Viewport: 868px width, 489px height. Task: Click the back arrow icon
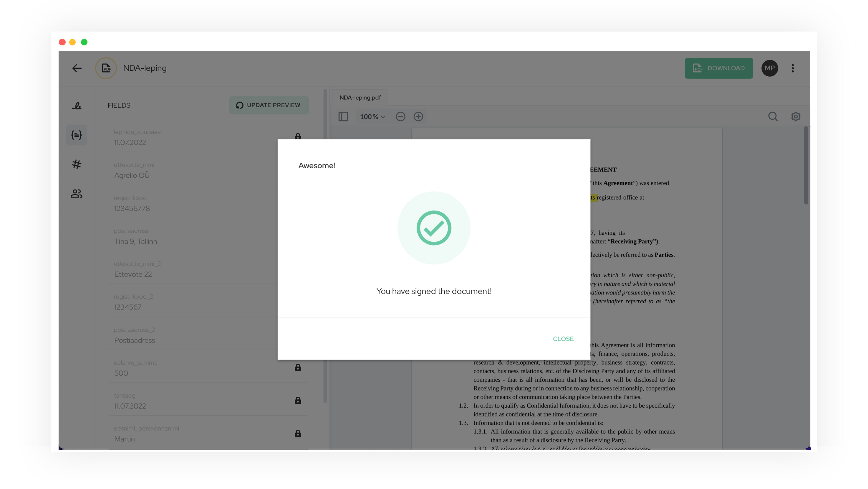point(77,68)
